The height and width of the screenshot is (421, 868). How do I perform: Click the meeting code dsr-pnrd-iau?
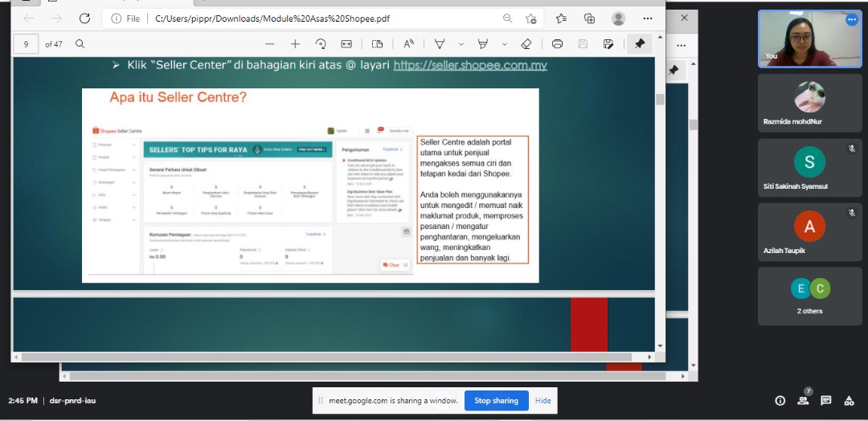click(x=72, y=401)
